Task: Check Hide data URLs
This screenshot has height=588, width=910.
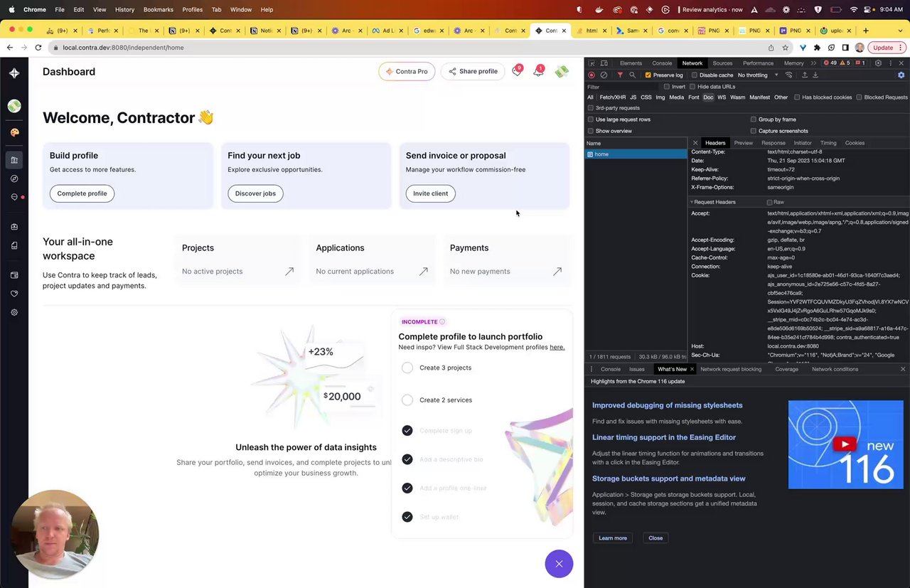Action: 693,87
